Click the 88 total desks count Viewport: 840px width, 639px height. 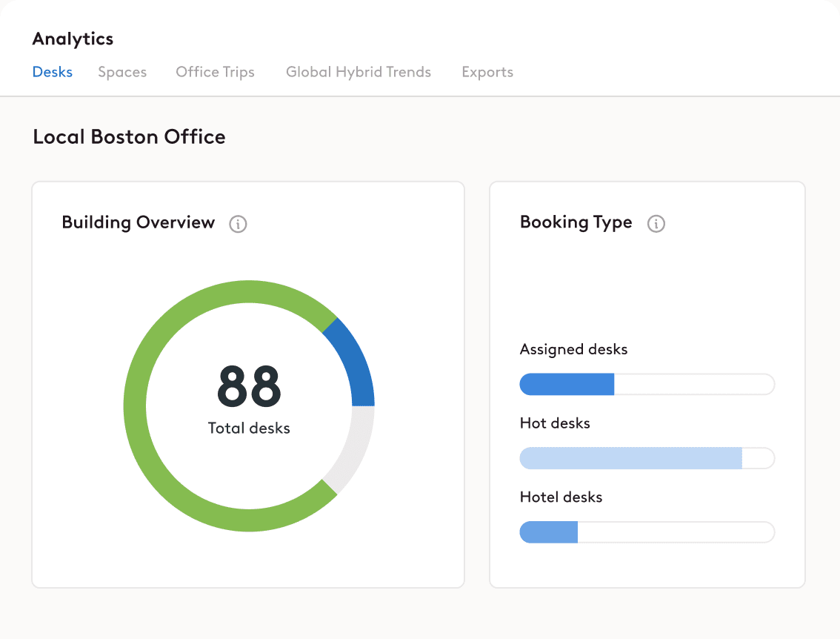pyautogui.click(x=248, y=386)
